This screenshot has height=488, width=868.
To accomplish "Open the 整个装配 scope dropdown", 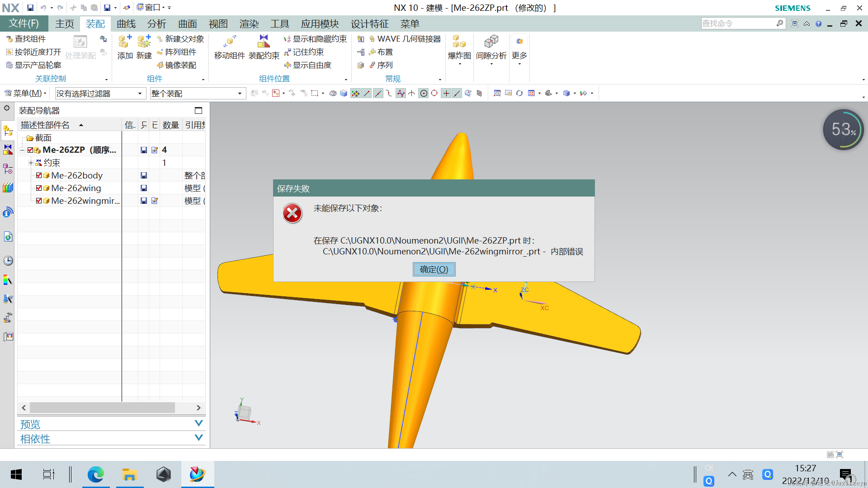I will point(198,94).
